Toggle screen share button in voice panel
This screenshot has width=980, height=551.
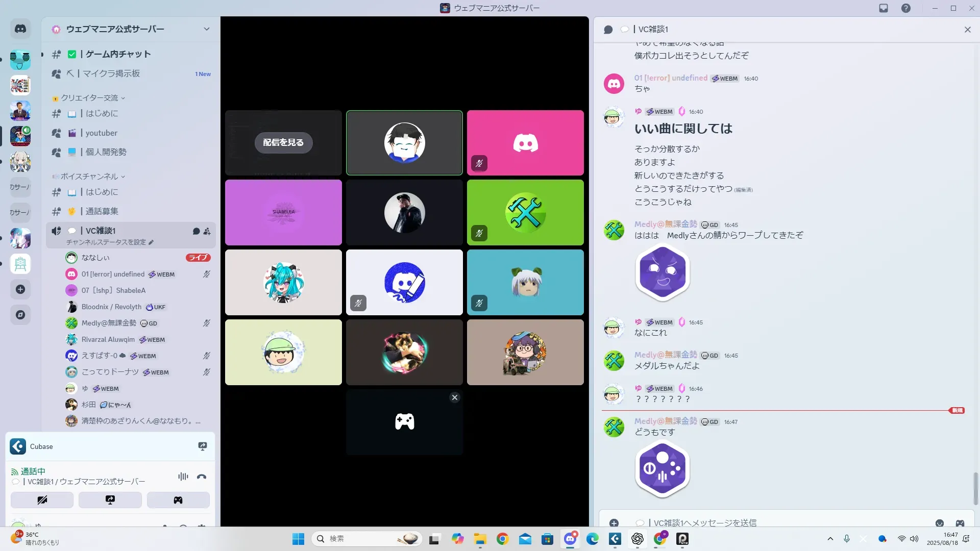(110, 500)
